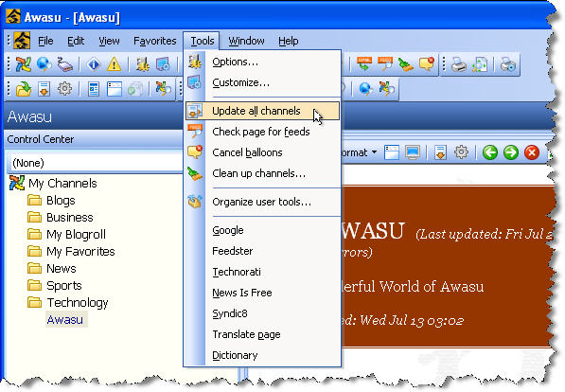The image size is (565, 392).
Task: Select Translate page menu entry
Action: 262,334
